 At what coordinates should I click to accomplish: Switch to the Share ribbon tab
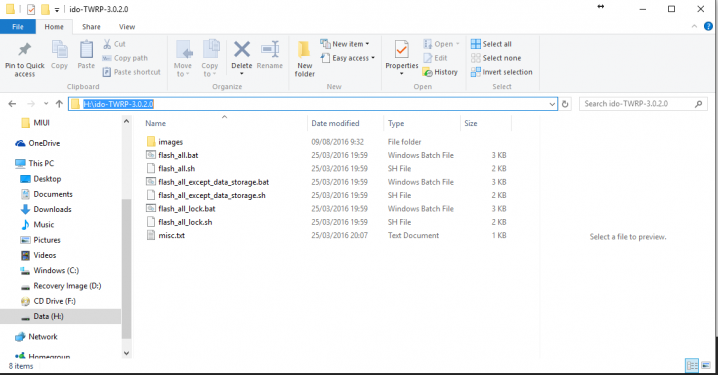tap(91, 27)
